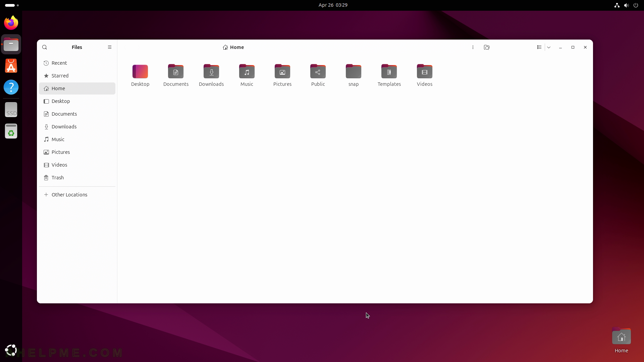Open the power system menu icon
This screenshot has height=362, width=644.
pos(636,5)
